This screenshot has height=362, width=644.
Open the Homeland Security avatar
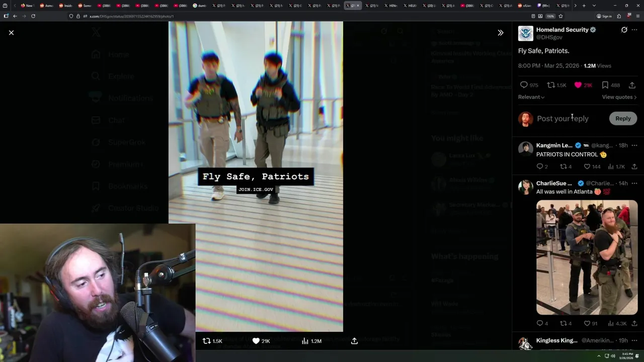525,33
